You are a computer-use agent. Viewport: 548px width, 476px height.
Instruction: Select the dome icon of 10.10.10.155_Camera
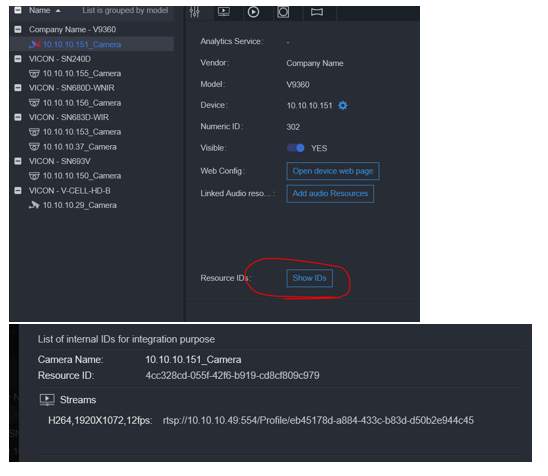[34, 74]
